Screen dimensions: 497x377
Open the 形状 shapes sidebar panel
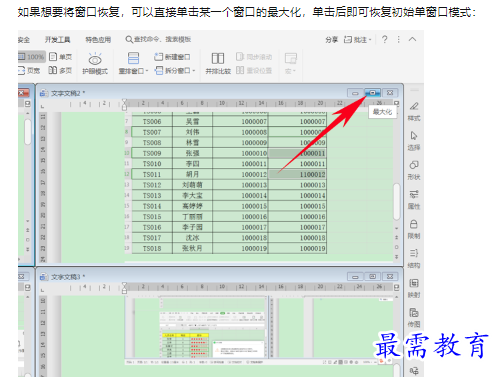tap(414, 170)
